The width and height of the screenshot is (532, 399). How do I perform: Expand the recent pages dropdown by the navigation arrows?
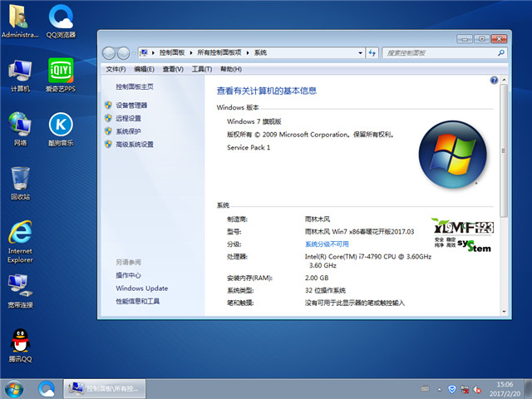(134, 53)
